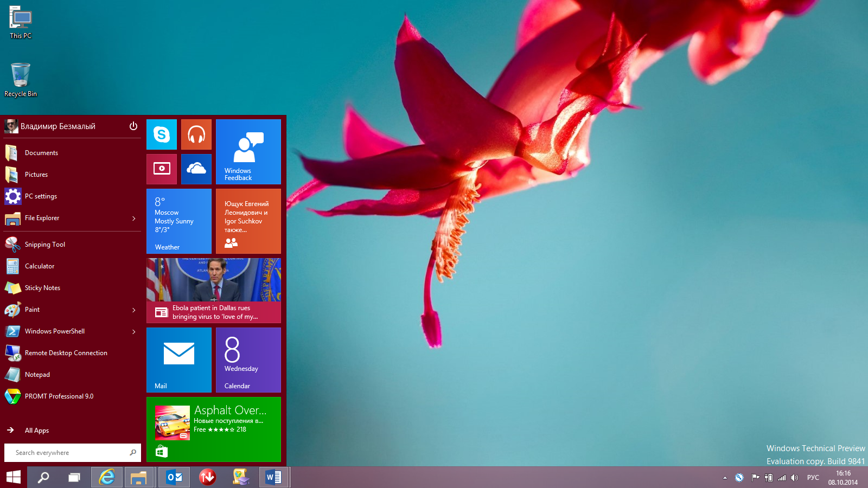Show All Apps list
Viewport: 868px width, 488px height.
[73, 431]
